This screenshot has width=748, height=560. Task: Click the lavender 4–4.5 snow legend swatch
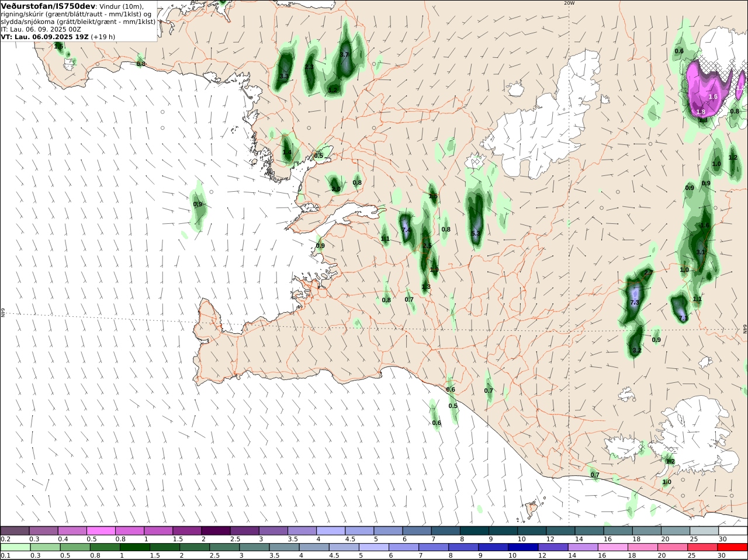coord(331,531)
